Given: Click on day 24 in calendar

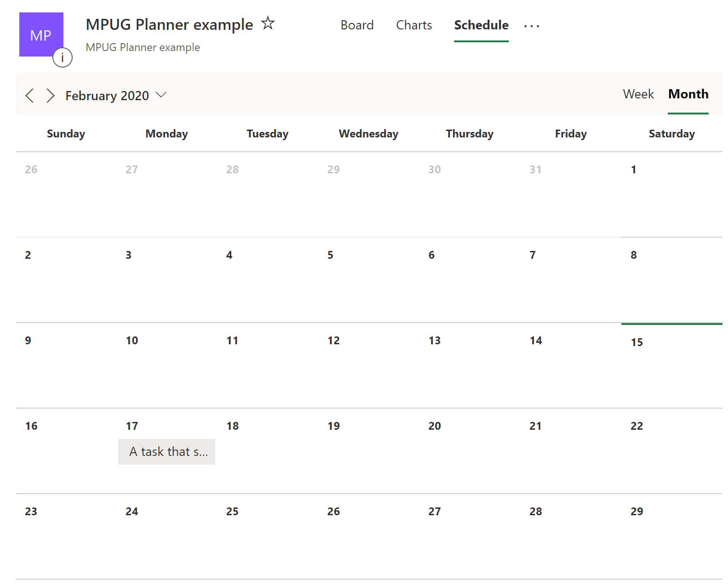Looking at the screenshot, I should pos(132,512).
